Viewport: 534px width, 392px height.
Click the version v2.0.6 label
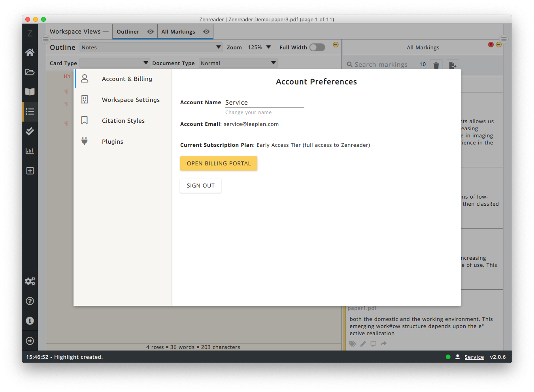pyautogui.click(x=498, y=357)
